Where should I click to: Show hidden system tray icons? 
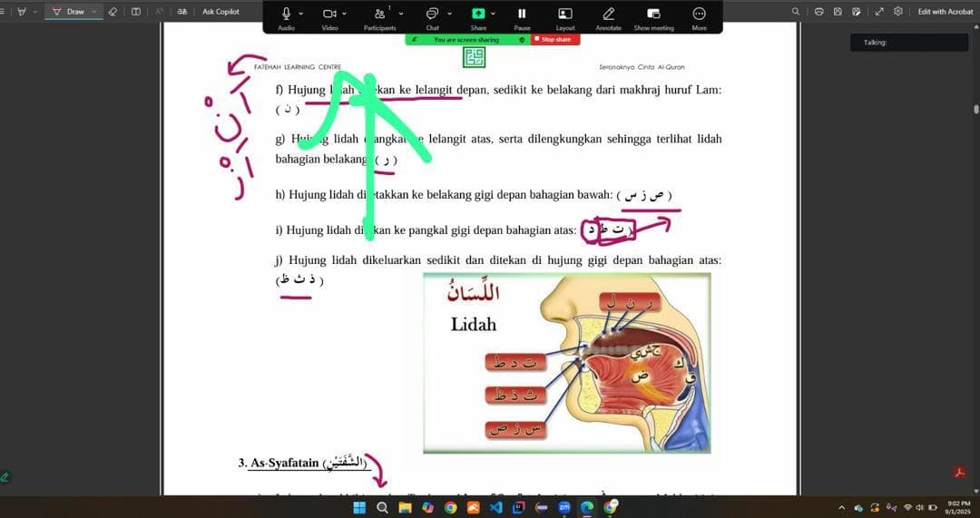tap(842, 507)
